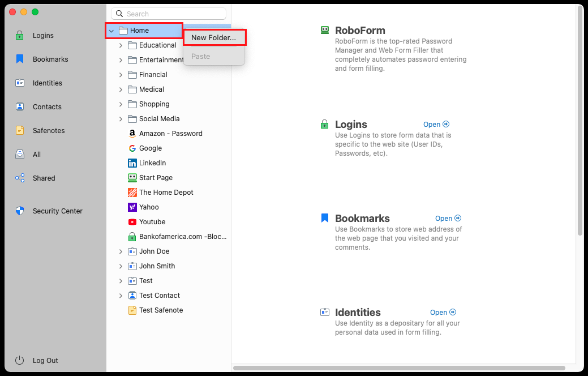Select the Yahoo entry label

click(x=149, y=207)
